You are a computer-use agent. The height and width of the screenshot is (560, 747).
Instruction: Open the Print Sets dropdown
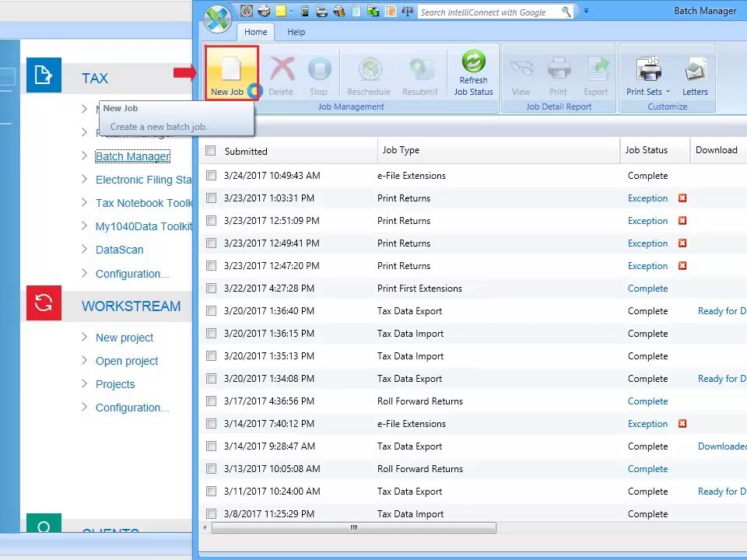(648, 76)
